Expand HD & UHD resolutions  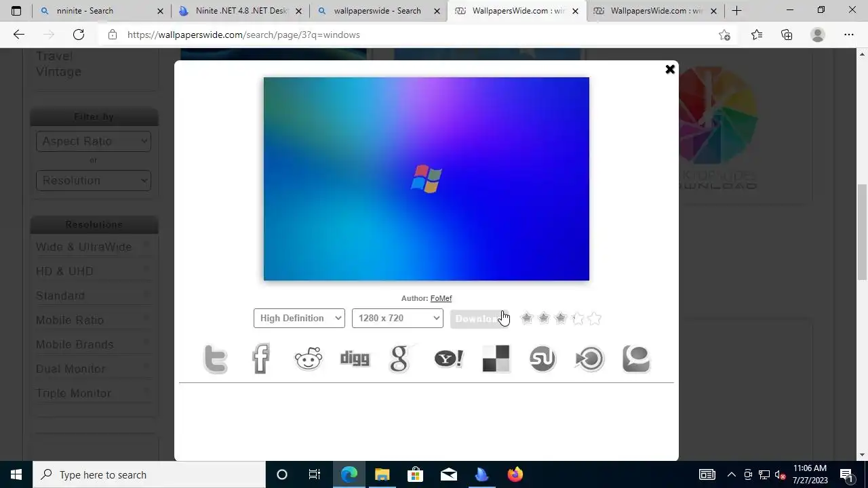tap(94, 271)
